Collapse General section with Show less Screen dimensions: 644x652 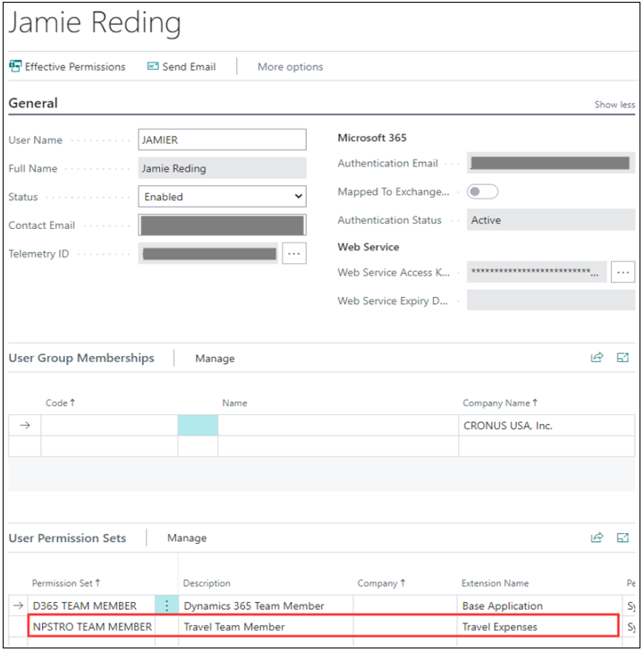coord(614,105)
